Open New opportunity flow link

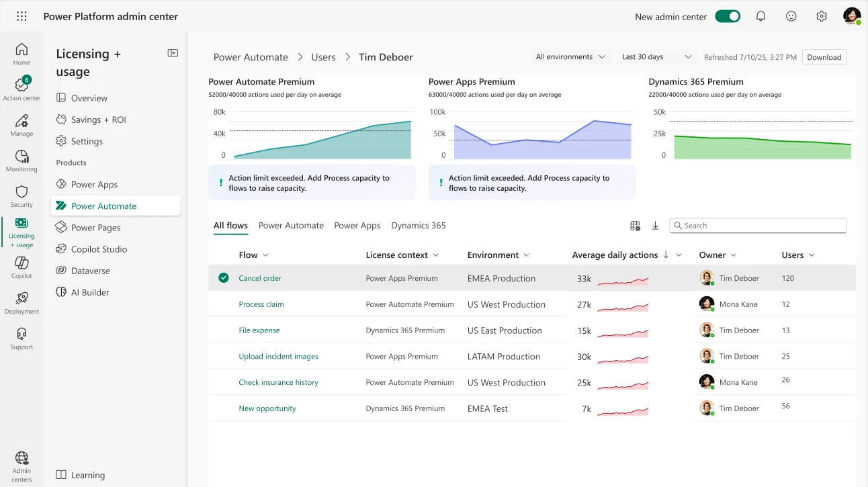(267, 408)
